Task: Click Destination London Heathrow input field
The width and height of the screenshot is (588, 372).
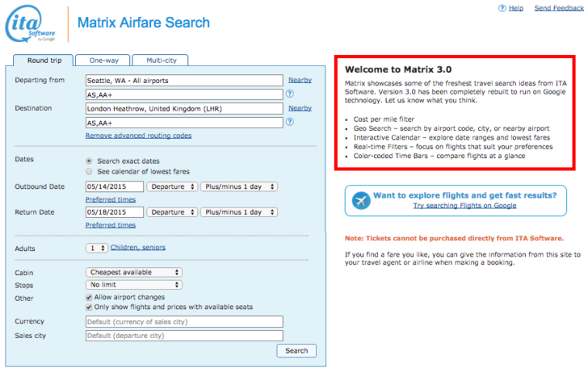Action: click(184, 109)
